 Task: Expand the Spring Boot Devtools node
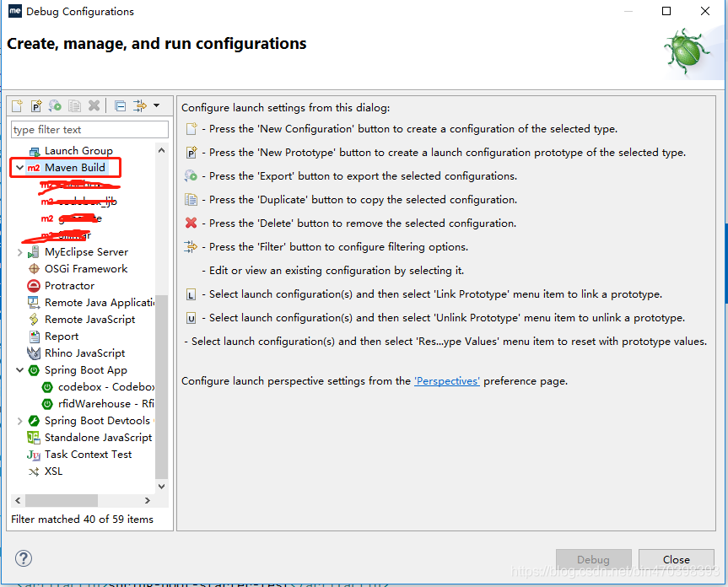(x=19, y=421)
